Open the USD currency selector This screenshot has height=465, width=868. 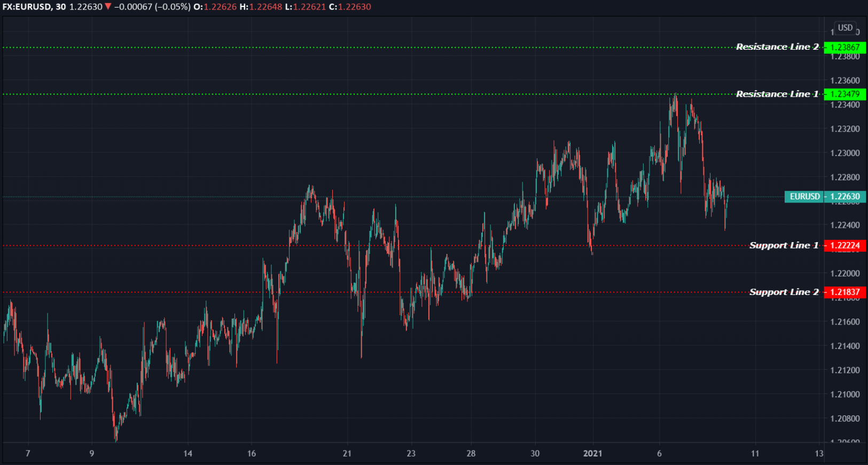click(845, 28)
